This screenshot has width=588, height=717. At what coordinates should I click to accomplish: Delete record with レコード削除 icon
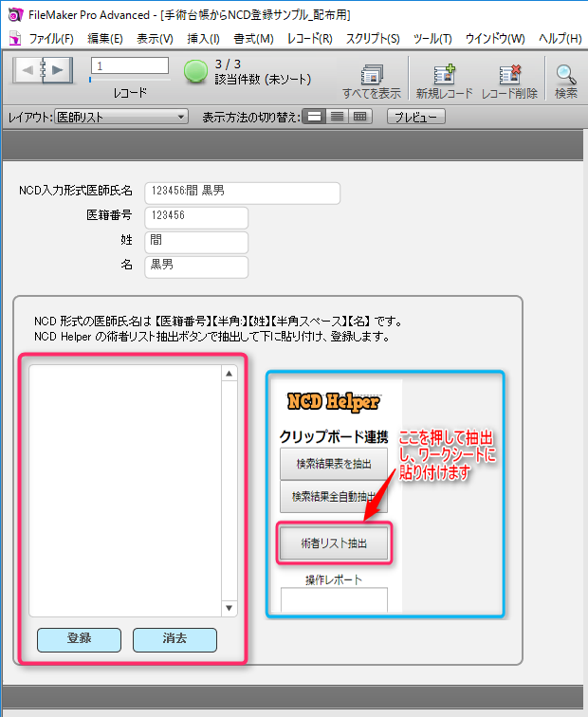pyautogui.click(x=509, y=82)
